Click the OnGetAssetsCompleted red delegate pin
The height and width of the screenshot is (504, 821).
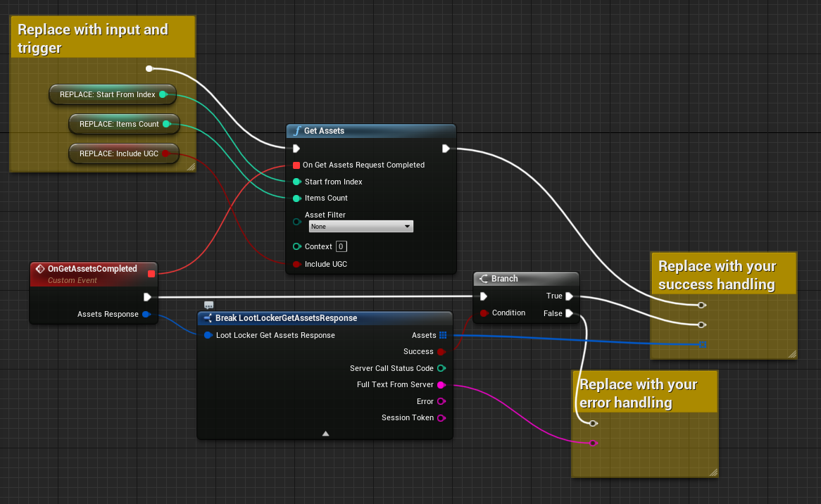151,273
